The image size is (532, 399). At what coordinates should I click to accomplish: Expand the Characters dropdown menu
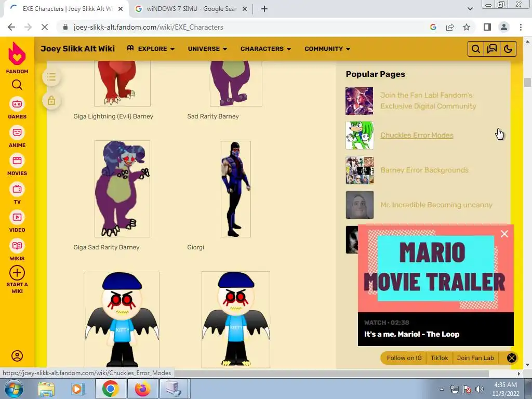[x=265, y=49]
